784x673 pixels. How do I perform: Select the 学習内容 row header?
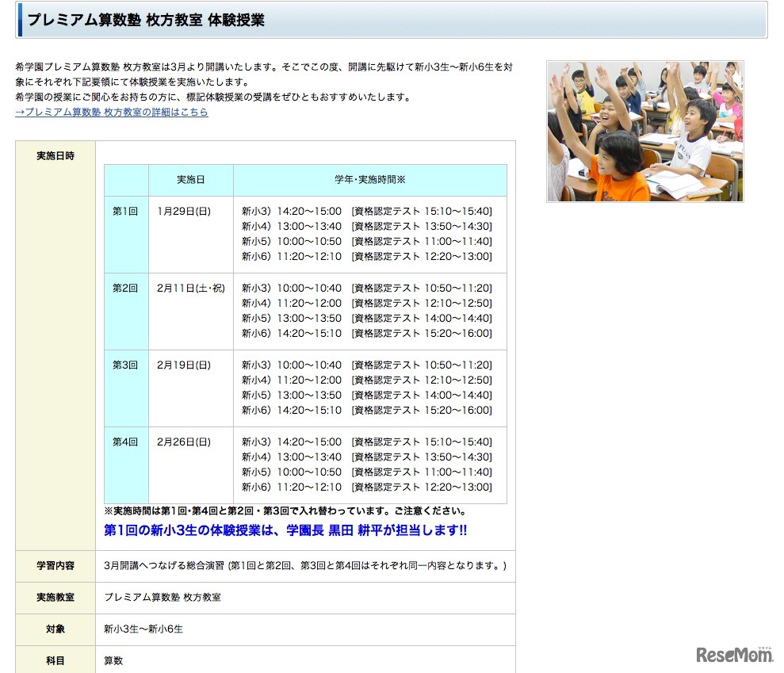click(x=54, y=566)
